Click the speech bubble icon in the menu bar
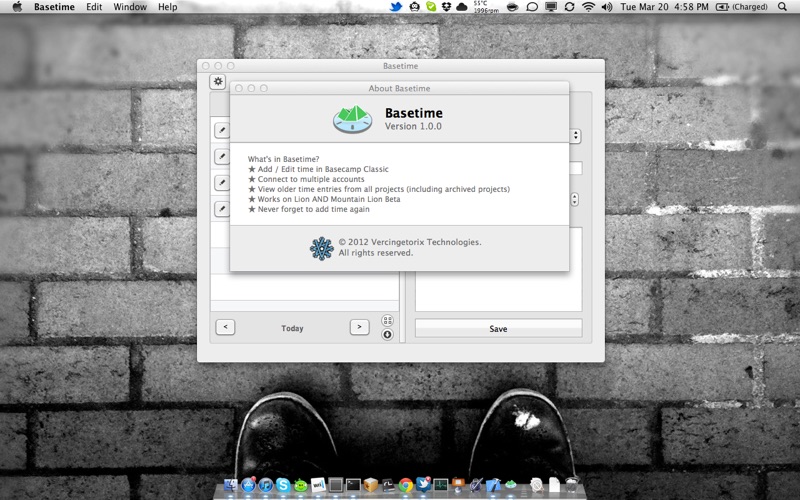This screenshot has width=800, height=500. point(532,7)
